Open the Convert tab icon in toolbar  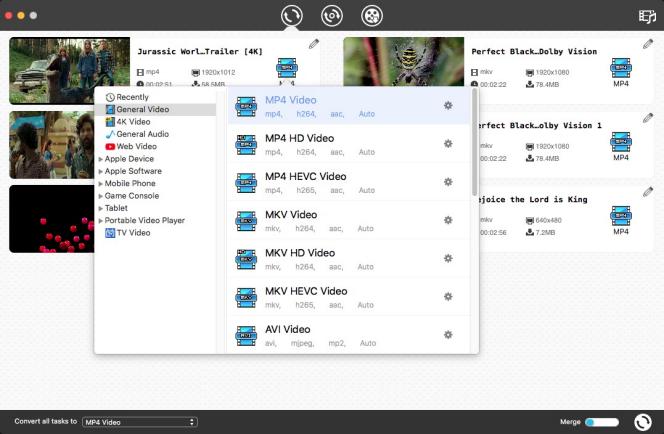pyautogui.click(x=292, y=16)
